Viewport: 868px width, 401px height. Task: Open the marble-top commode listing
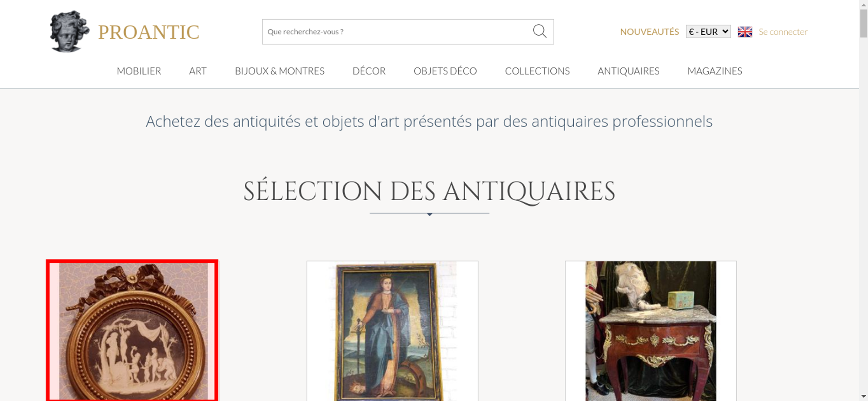pos(651,331)
